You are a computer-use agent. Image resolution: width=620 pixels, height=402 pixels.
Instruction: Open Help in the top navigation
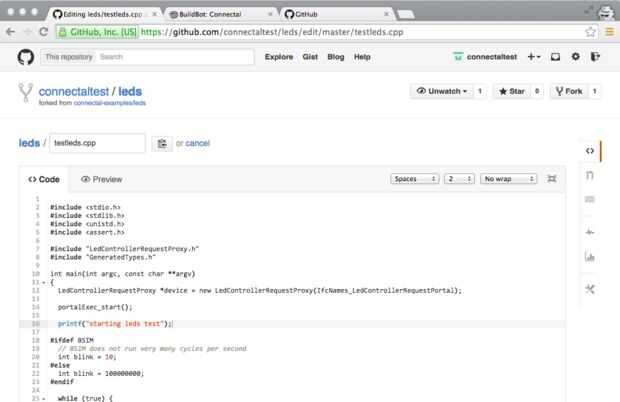click(x=362, y=57)
